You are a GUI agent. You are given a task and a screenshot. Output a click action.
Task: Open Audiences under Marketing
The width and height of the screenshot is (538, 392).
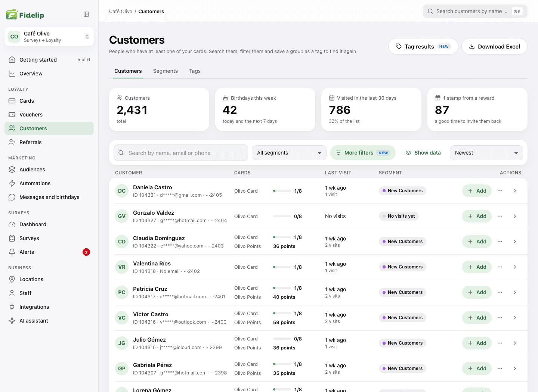49,169
